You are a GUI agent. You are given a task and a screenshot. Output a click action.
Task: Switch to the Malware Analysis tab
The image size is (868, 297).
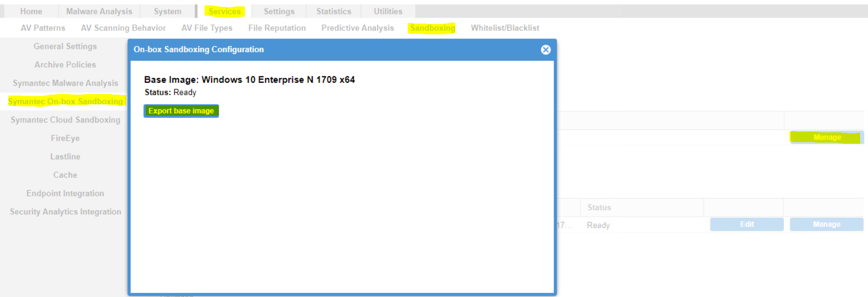pyautogui.click(x=99, y=11)
